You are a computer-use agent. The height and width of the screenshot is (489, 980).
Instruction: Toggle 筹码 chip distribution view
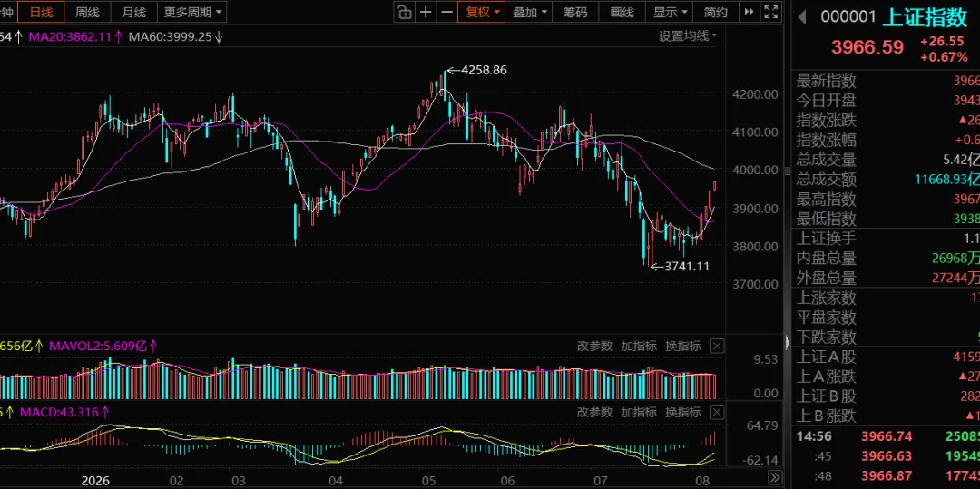574,12
